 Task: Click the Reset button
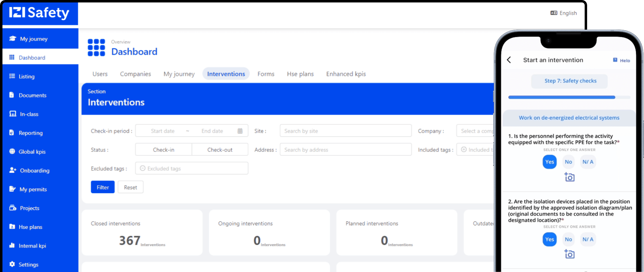(130, 187)
